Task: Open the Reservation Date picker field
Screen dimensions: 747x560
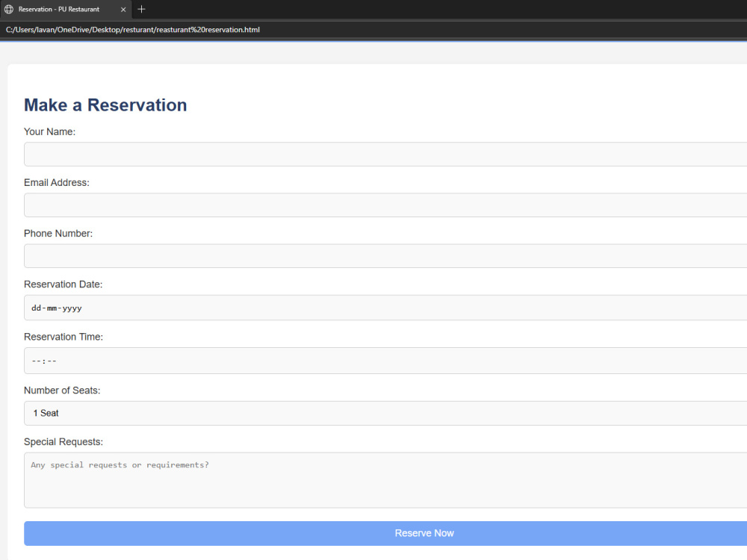Action: 385,308
